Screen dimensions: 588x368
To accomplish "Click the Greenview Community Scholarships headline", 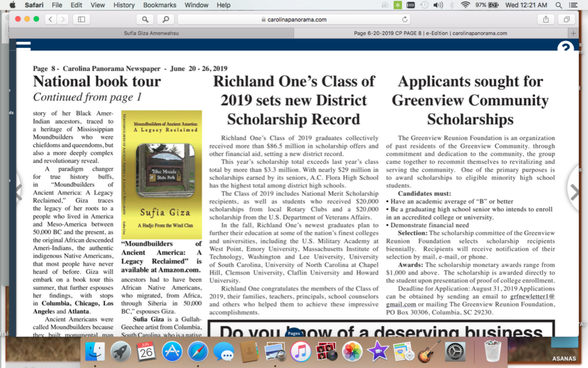I will click(470, 100).
